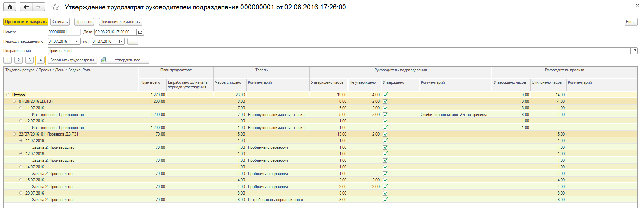The image size is (644, 208).
Task: Toggle Утверждено checkbox in 20.07.2016 row
Action: tap(385, 193)
